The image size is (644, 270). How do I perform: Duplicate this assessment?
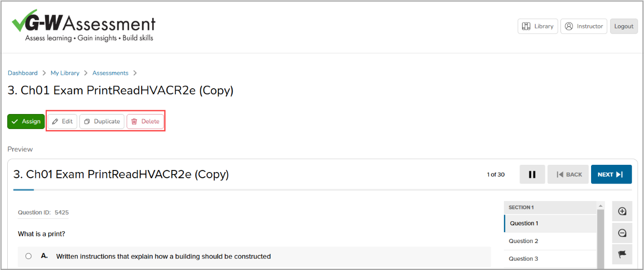coord(102,121)
